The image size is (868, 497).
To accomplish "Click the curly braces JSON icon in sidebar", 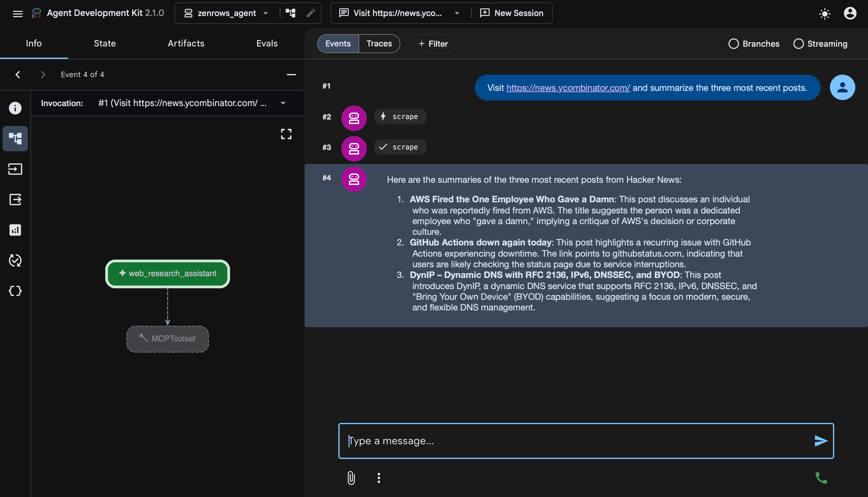I will coord(15,291).
